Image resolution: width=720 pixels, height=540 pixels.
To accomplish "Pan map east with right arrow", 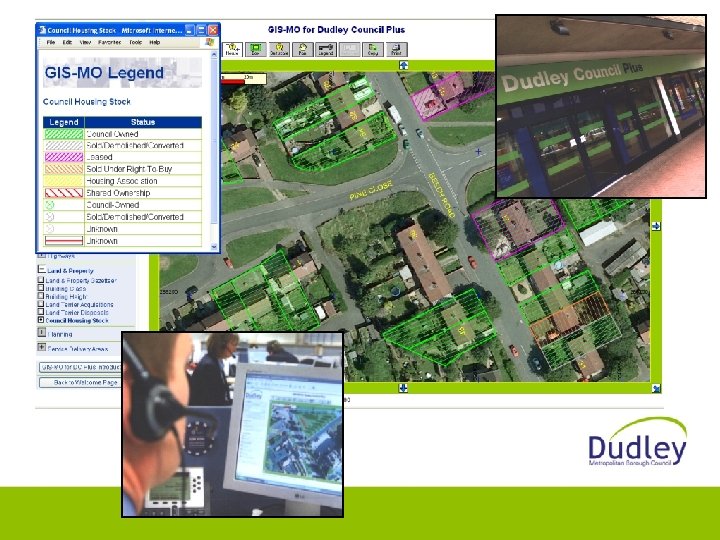I will point(656,226).
